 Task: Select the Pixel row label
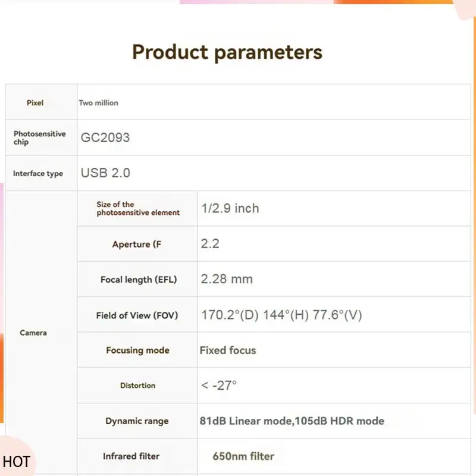(x=35, y=102)
